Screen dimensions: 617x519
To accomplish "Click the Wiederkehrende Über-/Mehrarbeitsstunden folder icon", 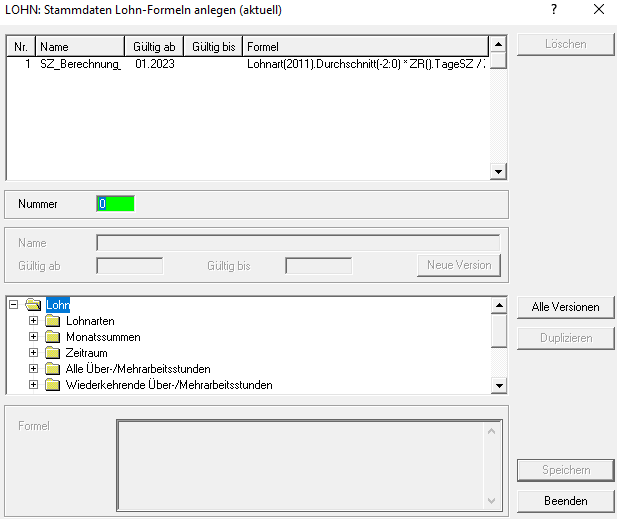I will click(x=53, y=385).
